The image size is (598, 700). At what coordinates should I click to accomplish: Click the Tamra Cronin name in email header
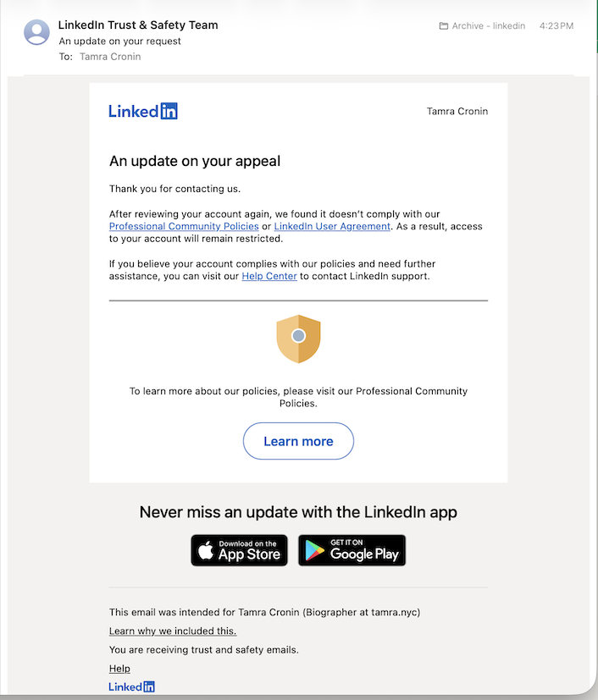tap(457, 111)
